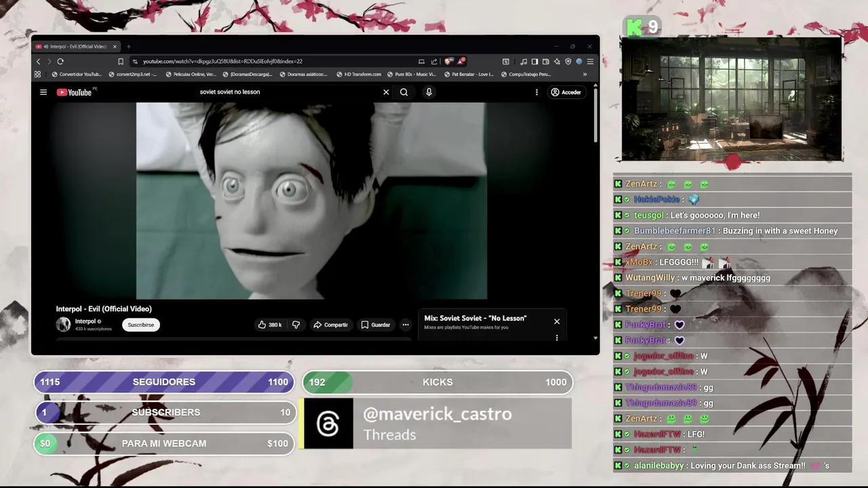Like the video with thumbs-up 380 k
This screenshot has width=868, height=488.
269,325
